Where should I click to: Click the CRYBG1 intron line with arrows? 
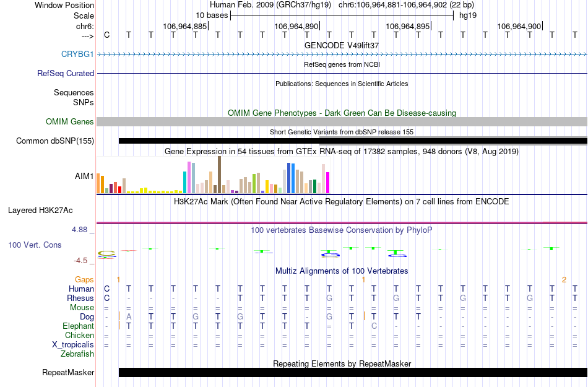[x=342, y=54]
